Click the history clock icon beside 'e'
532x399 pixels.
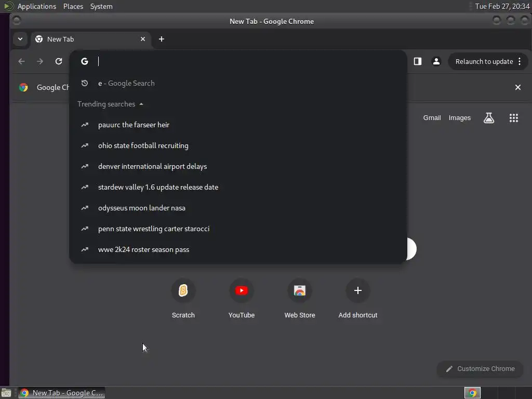tap(85, 83)
